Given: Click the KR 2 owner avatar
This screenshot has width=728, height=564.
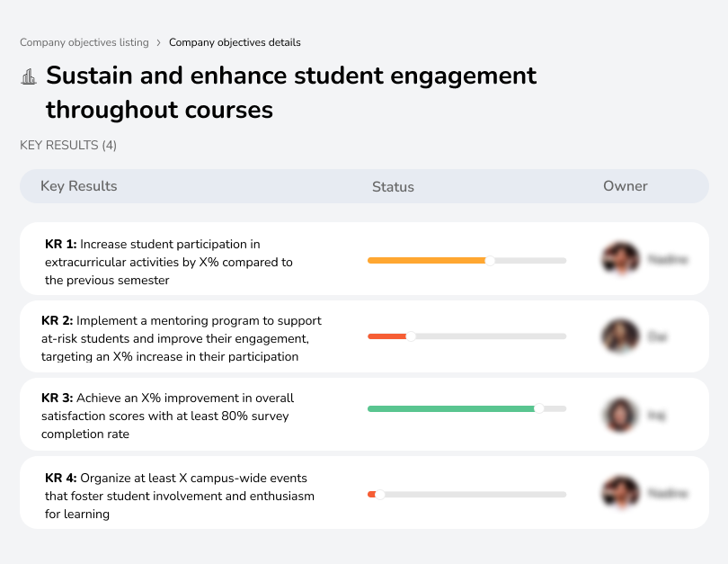Looking at the screenshot, I should (x=619, y=336).
